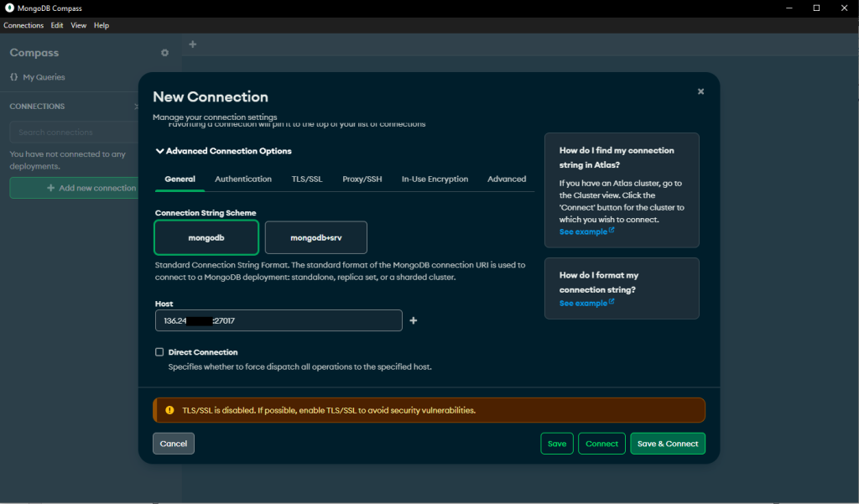Click Add new connection button
This screenshot has width=859, height=504.
tap(75, 188)
